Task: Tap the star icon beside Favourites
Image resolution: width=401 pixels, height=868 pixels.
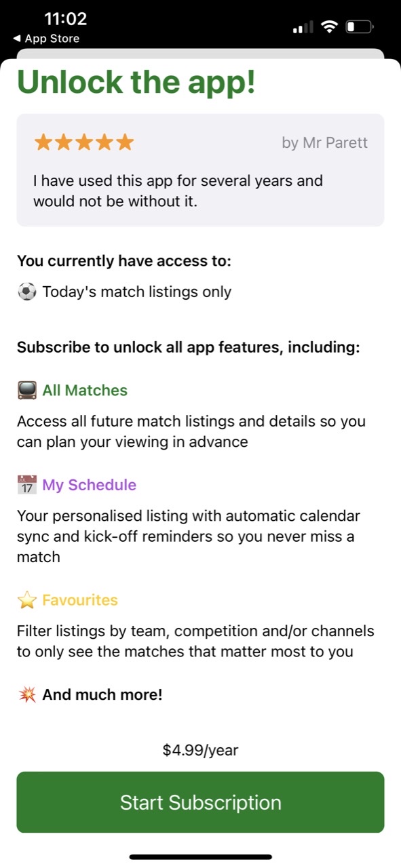Action: point(26,600)
